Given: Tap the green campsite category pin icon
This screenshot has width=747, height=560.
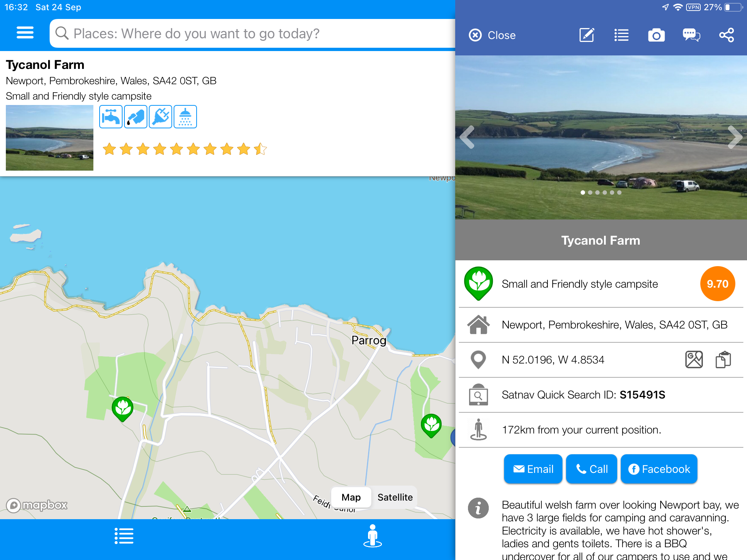Looking at the screenshot, I should [x=479, y=284].
